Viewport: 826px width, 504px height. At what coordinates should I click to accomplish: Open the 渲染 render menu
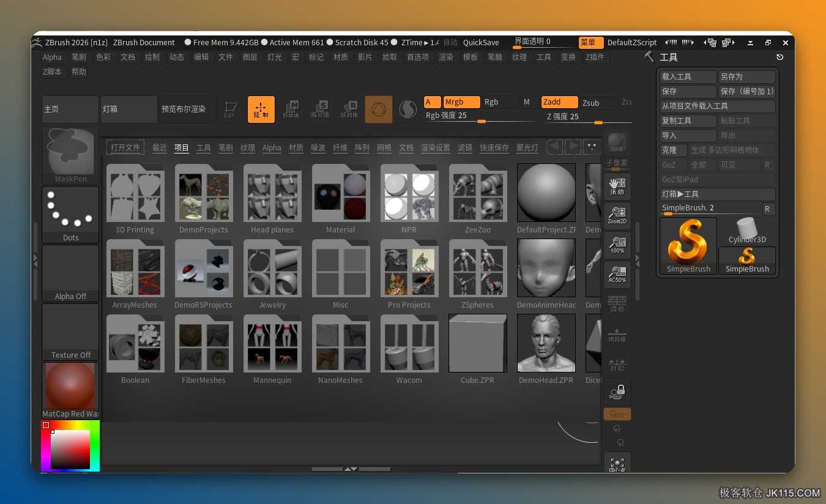click(x=446, y=57)
